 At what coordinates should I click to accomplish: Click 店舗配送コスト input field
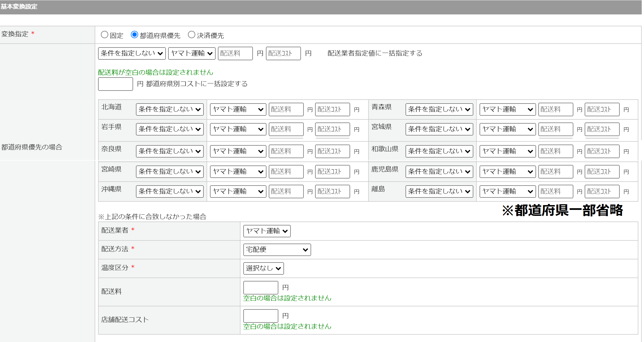pos(261,316)
